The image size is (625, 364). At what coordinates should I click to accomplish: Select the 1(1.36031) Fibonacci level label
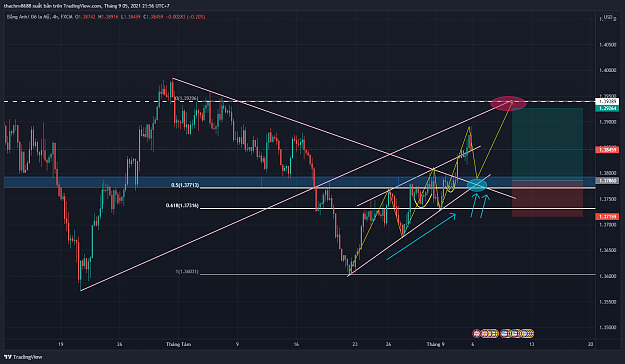[x=187, y=272]
